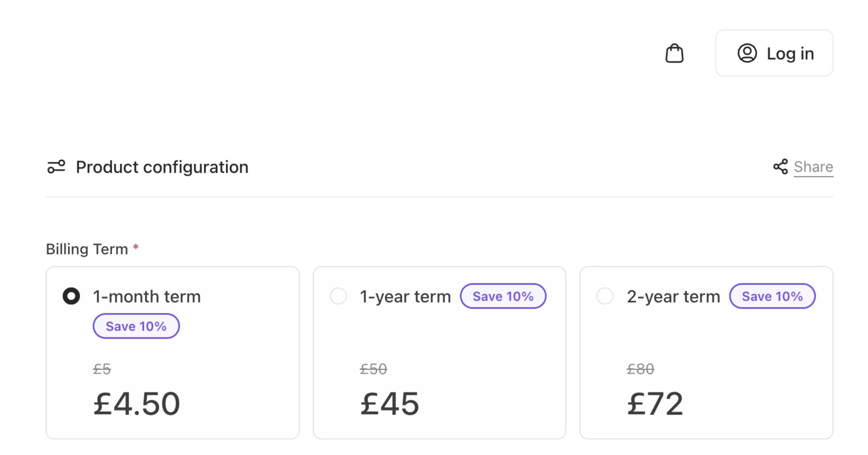Click Save 10% badge on 2-year term
Viewport: 868px width, 455px height.
pos(772,296)
